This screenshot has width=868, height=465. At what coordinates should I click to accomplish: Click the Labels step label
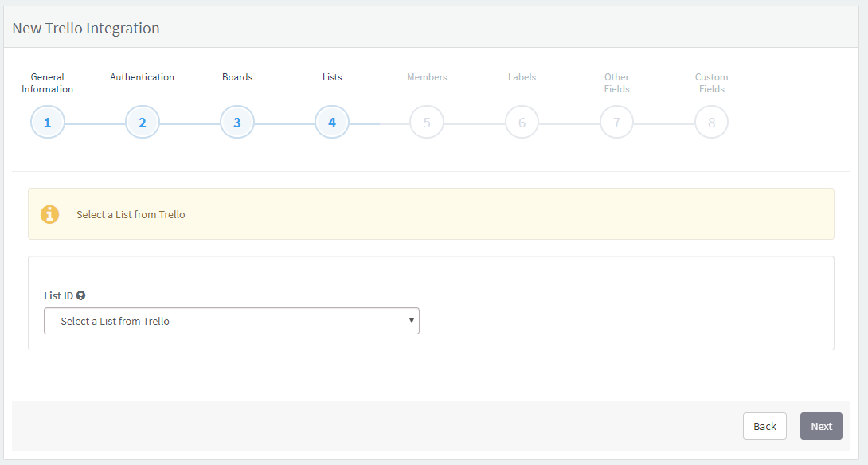[522, 77]
